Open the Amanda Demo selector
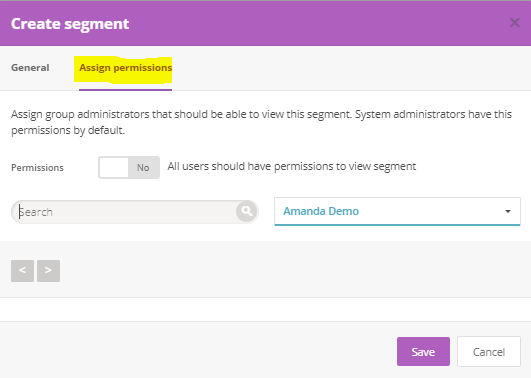The height and width of the screenshot is (378, 531). [x=397, y=211]
